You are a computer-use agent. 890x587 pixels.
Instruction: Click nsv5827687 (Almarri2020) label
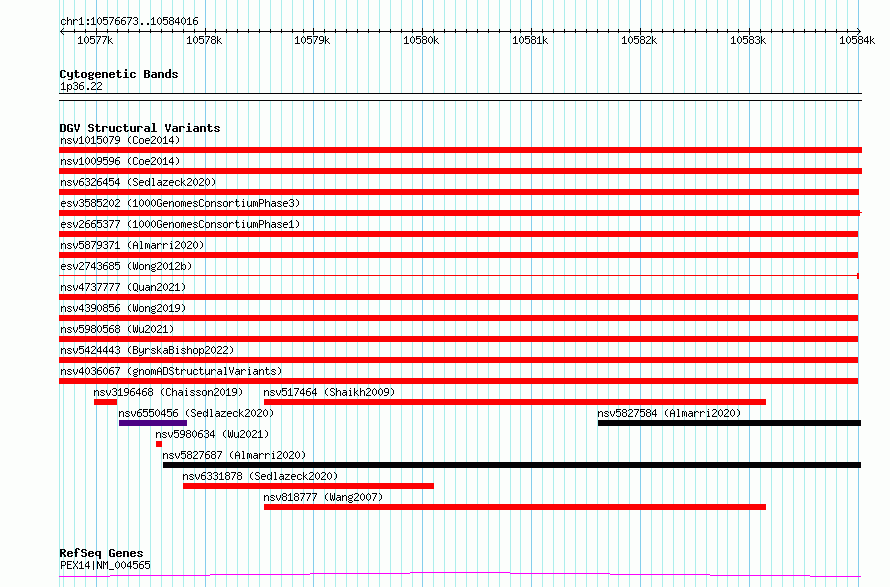coord(234,455)
